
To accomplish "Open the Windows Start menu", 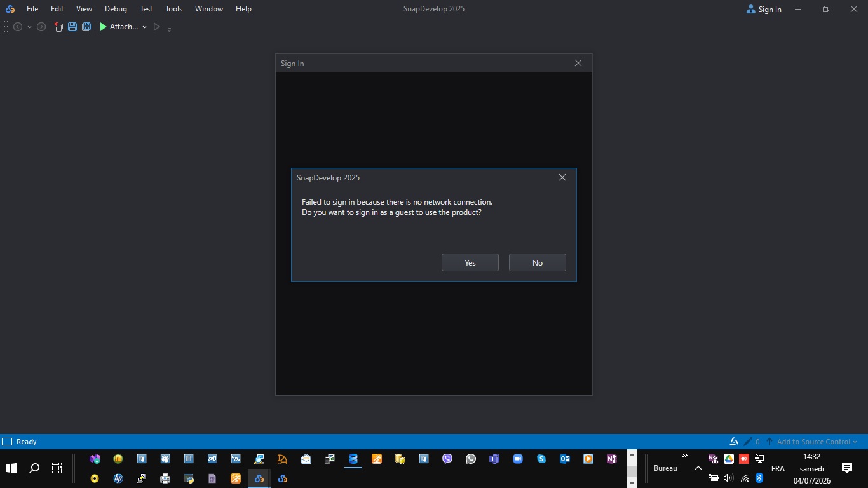I will click(x=11, y=468).
